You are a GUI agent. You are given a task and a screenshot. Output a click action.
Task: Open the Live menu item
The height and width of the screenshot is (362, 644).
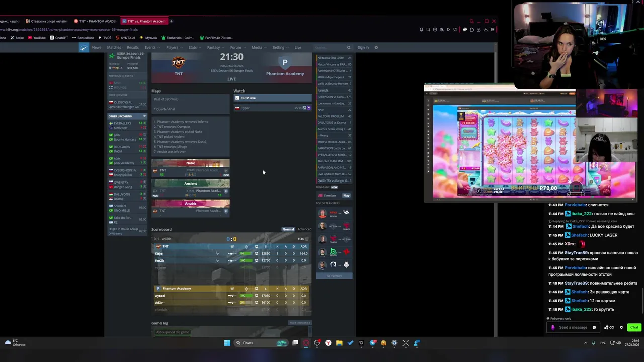click(298, 47)
